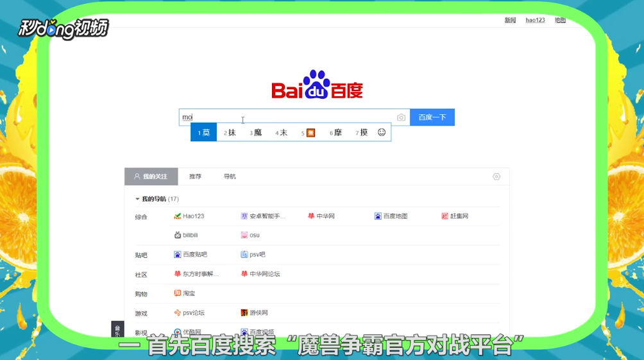Select IME candidate 1 莫
644x360 pixels.
[204, 132]
